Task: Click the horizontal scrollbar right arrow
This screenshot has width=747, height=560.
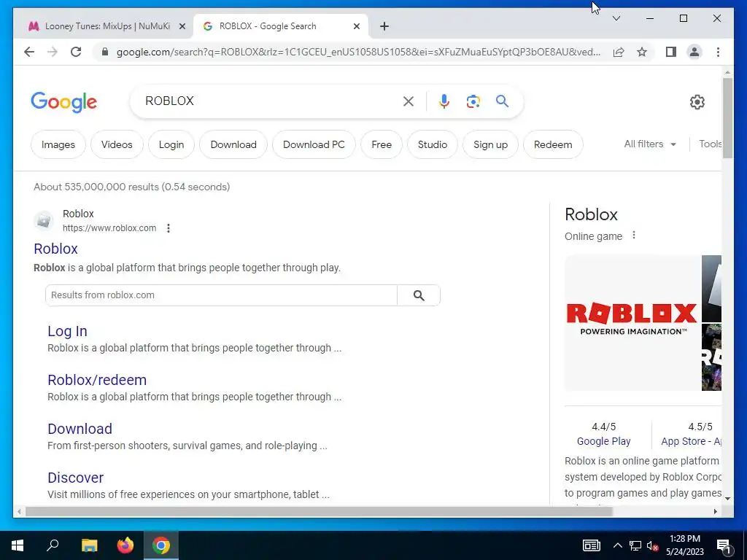Action: coord(715,511)
